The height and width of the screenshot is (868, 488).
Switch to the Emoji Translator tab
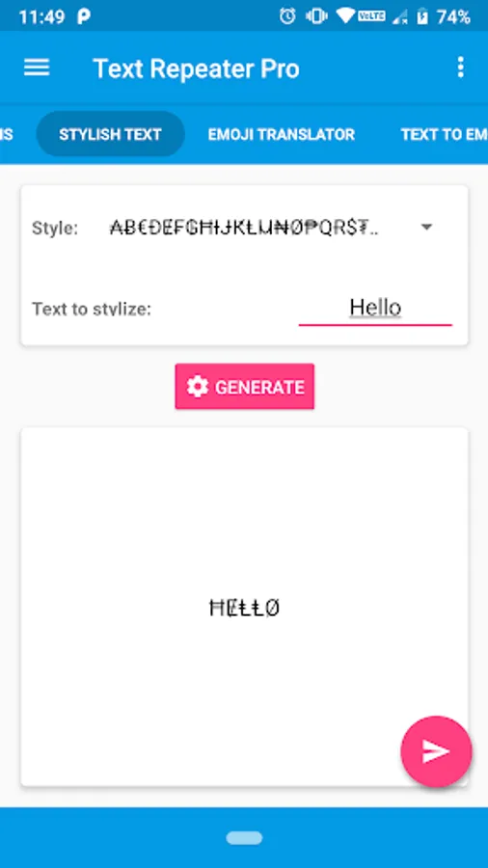[x=281, y=134]
